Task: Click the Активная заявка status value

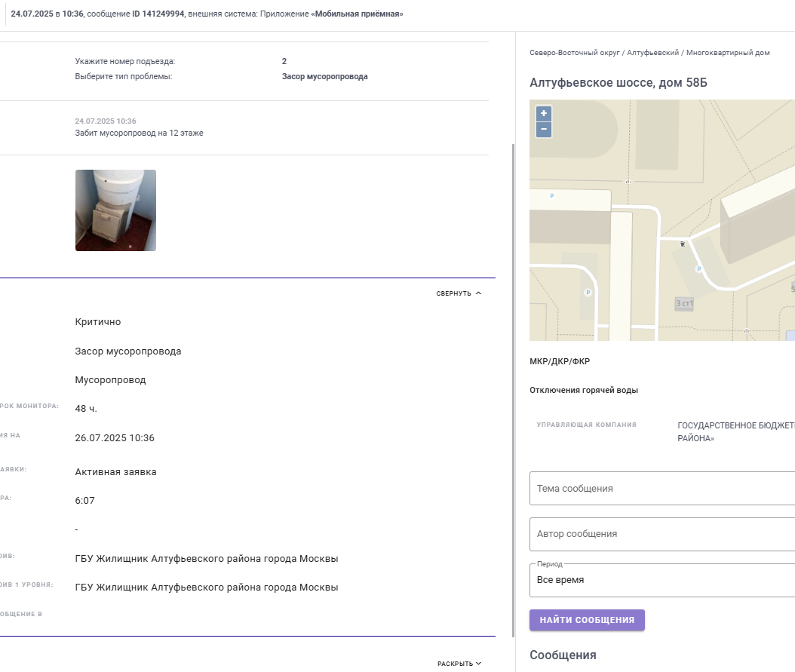Action: [115, 472]
